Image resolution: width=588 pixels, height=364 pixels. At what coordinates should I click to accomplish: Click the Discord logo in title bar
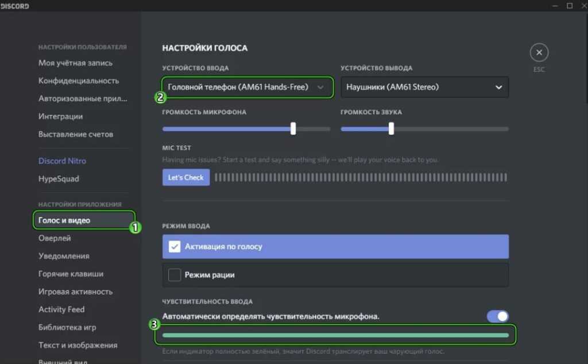point(15,6)
